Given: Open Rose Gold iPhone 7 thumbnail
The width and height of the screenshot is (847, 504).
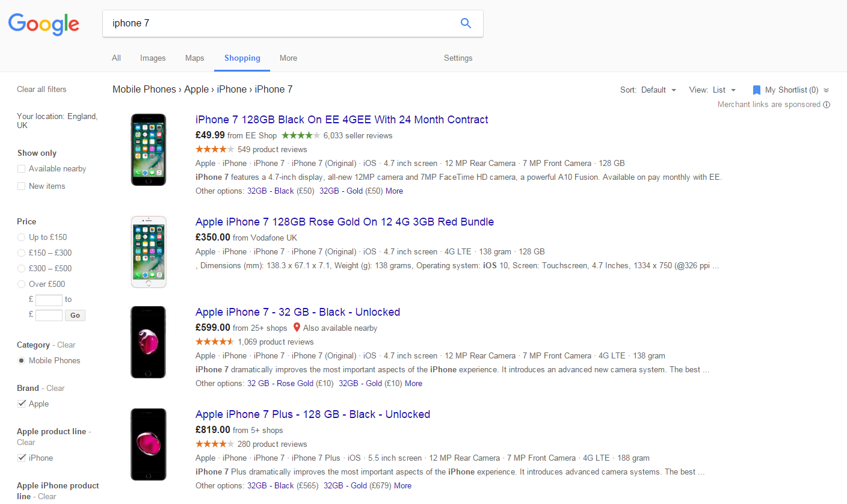Looking at the screenshot, I should coord(149,252).
